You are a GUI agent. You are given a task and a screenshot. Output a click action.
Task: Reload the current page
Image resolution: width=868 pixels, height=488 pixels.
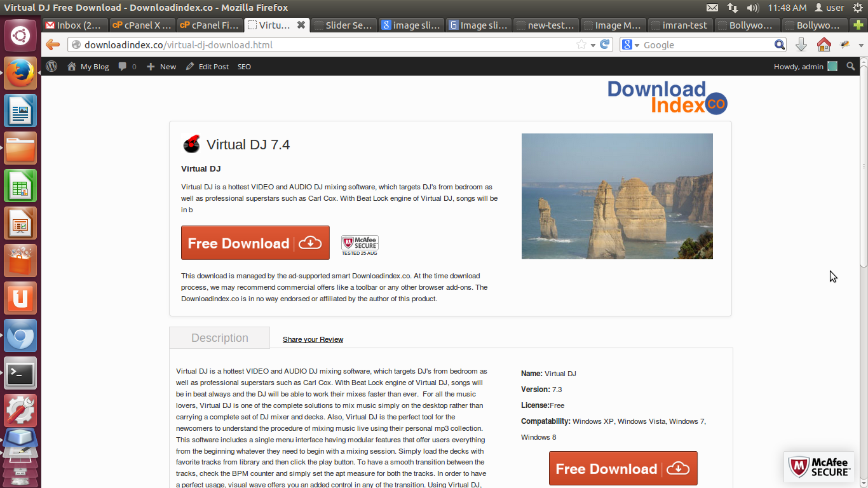click(605, 44)
